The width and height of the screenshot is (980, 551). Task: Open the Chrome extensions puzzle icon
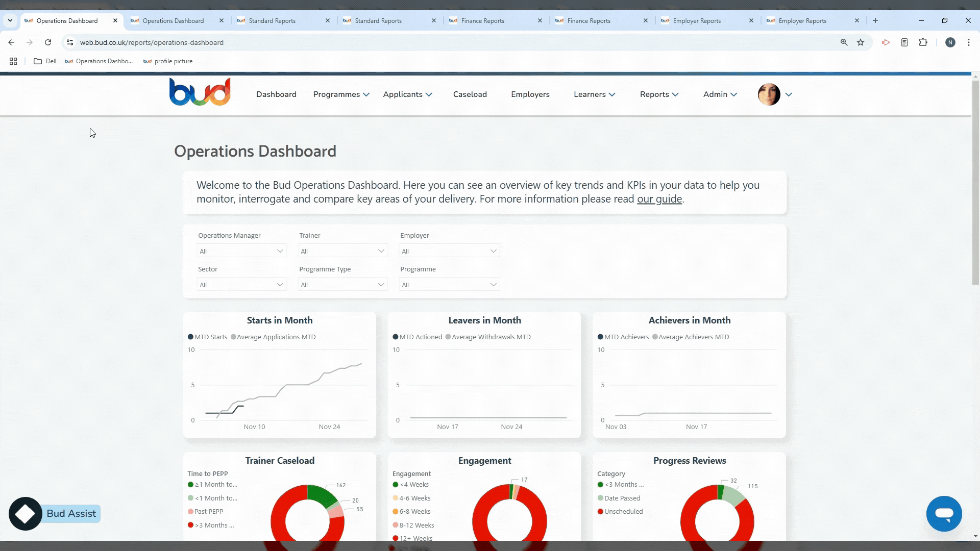click(x=923, y=42)
